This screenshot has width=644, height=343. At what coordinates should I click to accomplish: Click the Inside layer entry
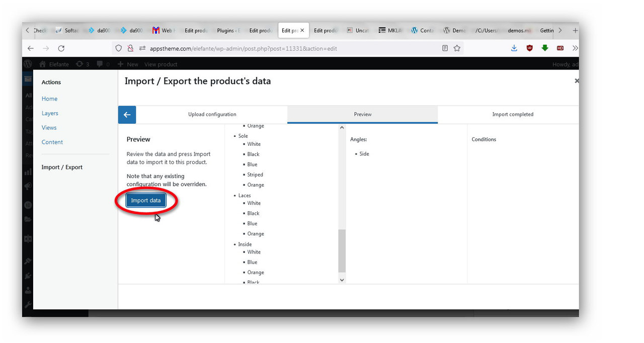(x=245, y=244)
